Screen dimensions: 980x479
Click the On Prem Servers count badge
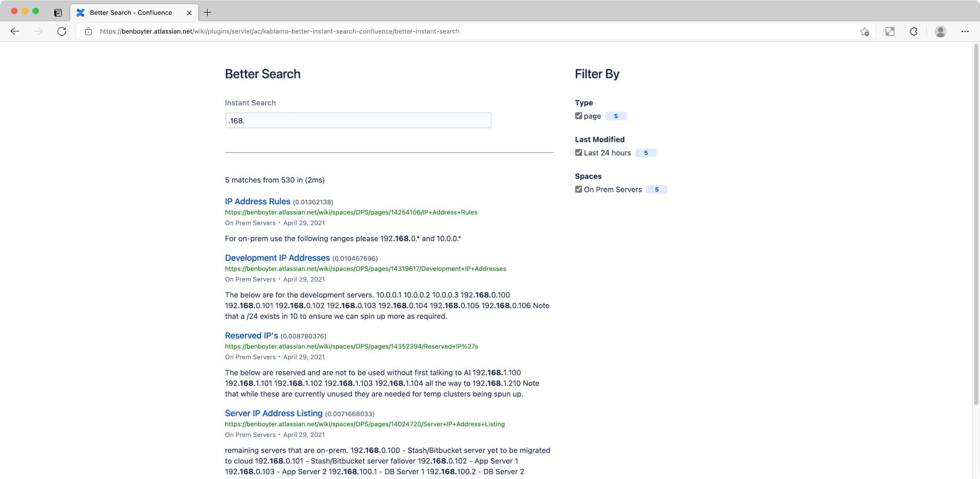[x=657, y=189]
